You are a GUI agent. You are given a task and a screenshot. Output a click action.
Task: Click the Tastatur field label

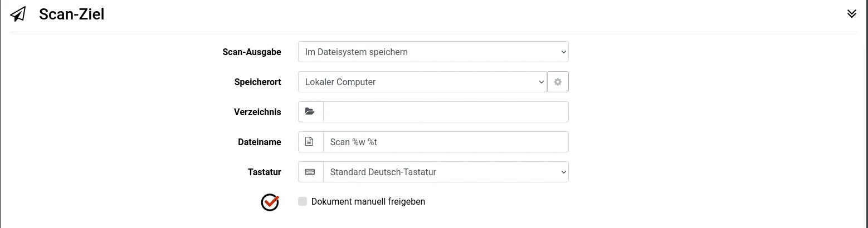pos(264,172)
